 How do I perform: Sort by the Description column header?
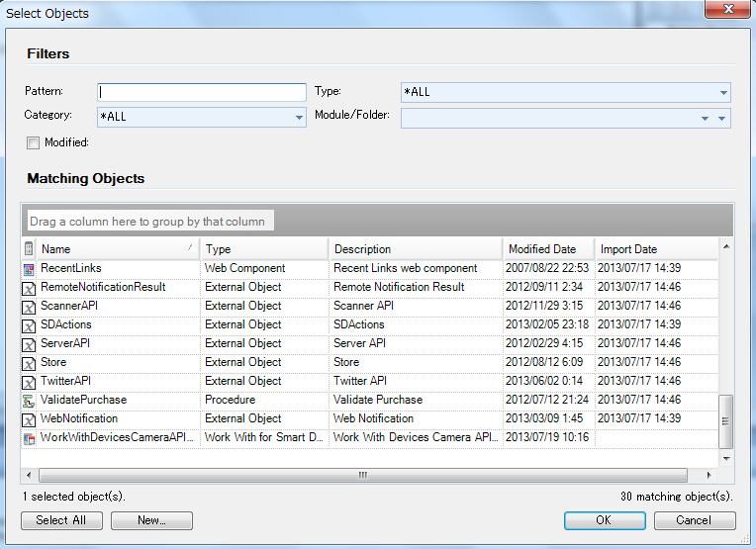click(416, 248)
